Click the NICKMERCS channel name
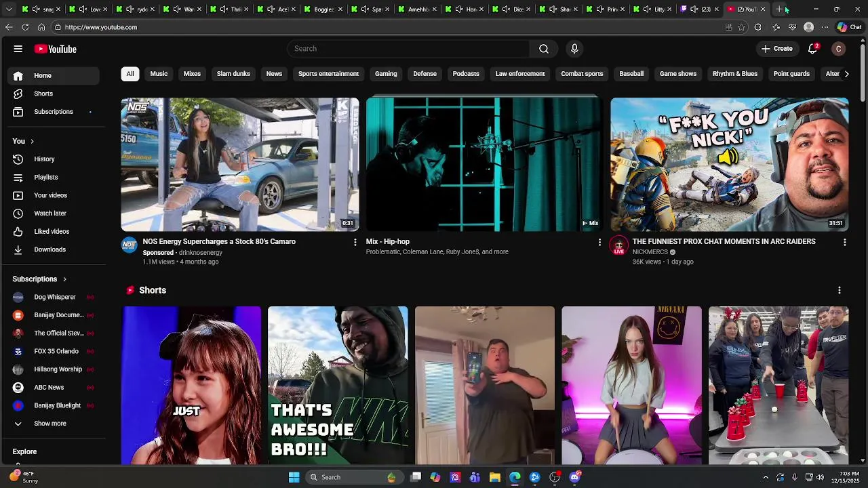 pyautogui.click(x=650, y=252)
